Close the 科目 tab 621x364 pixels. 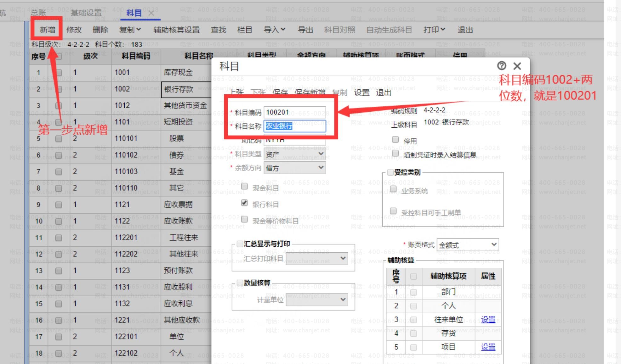(x=151, y=13)
